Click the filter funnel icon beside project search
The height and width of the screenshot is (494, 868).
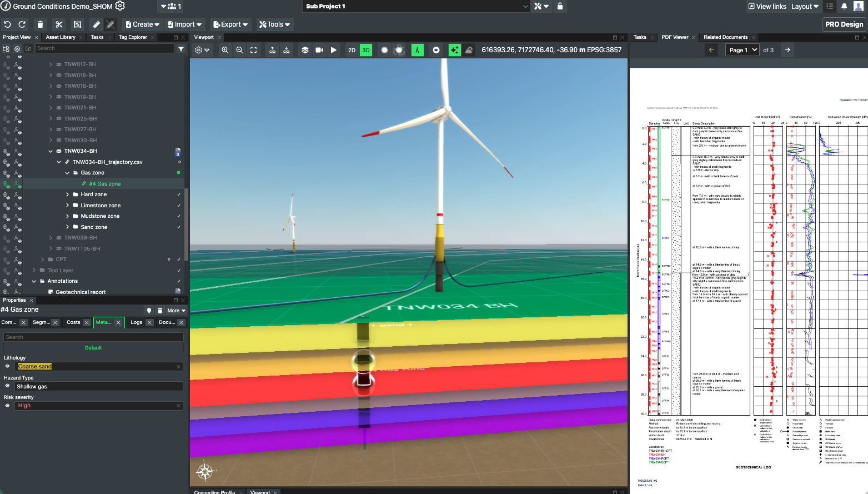tap(181, 49)
